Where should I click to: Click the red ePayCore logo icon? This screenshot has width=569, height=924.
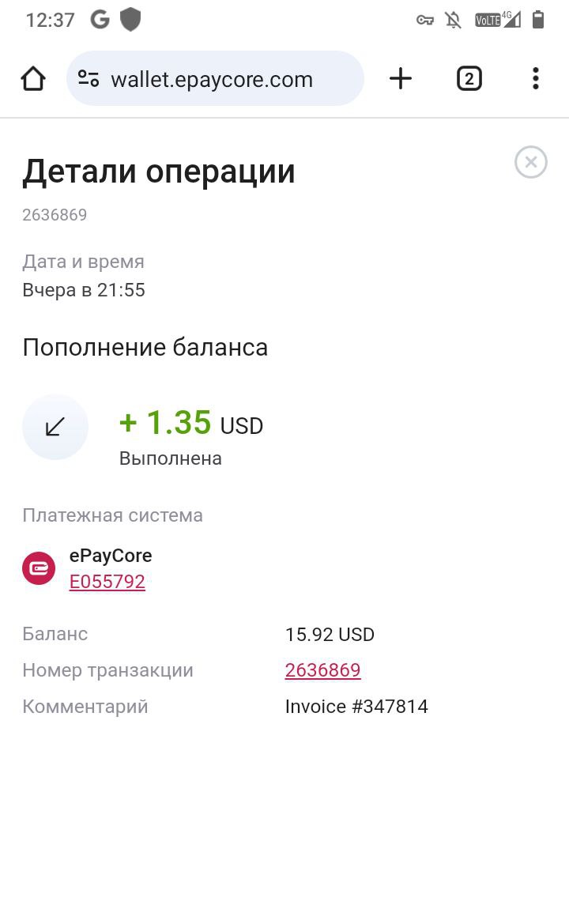39,568
